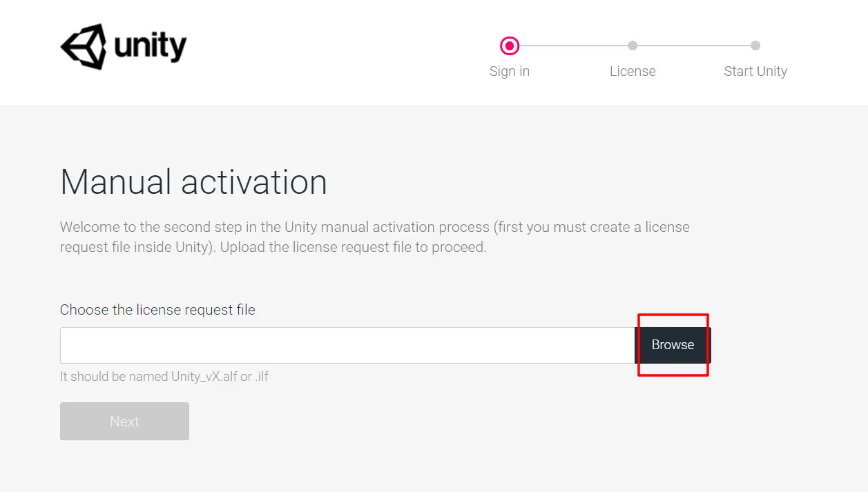Go to the Sign in step label
Image resolution: width=868 pixels, height=492 pixels.
(510, 71)
